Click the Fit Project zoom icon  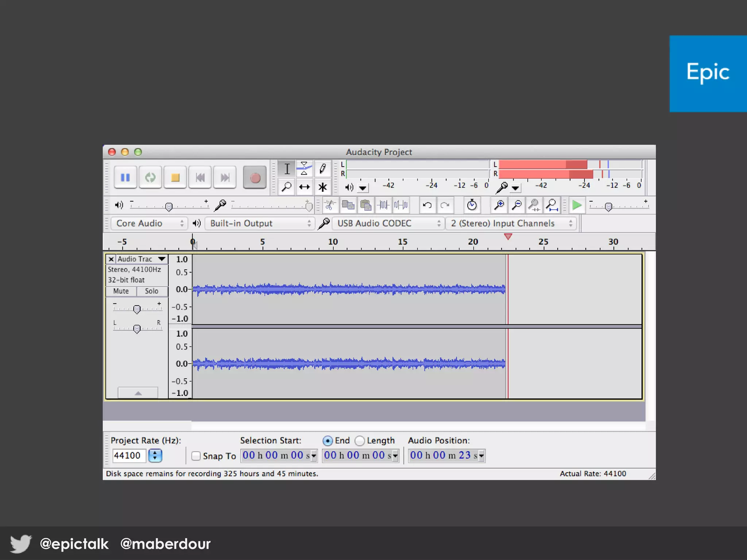coord(552,205)
